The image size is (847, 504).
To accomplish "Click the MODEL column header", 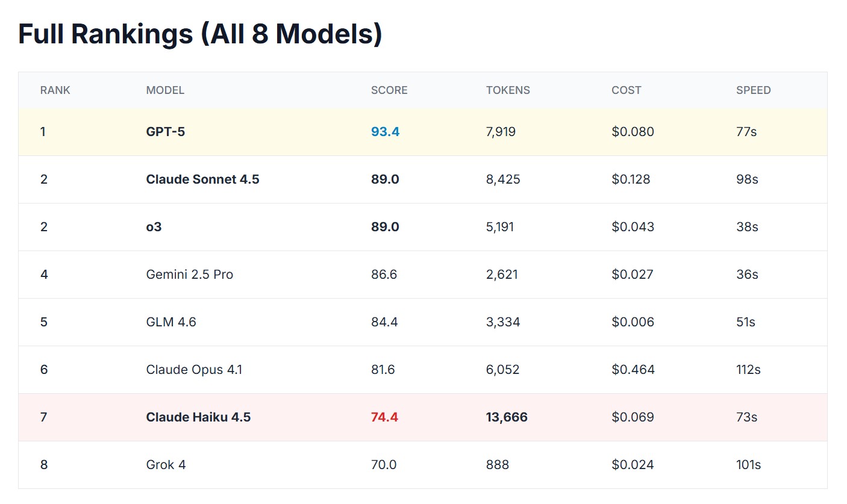I will tap(165, 90).
